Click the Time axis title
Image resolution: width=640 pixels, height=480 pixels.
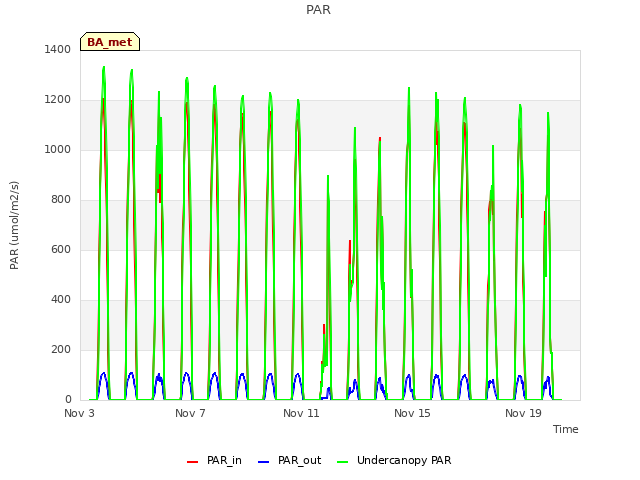pyautogui.click(x=566, y=429)
